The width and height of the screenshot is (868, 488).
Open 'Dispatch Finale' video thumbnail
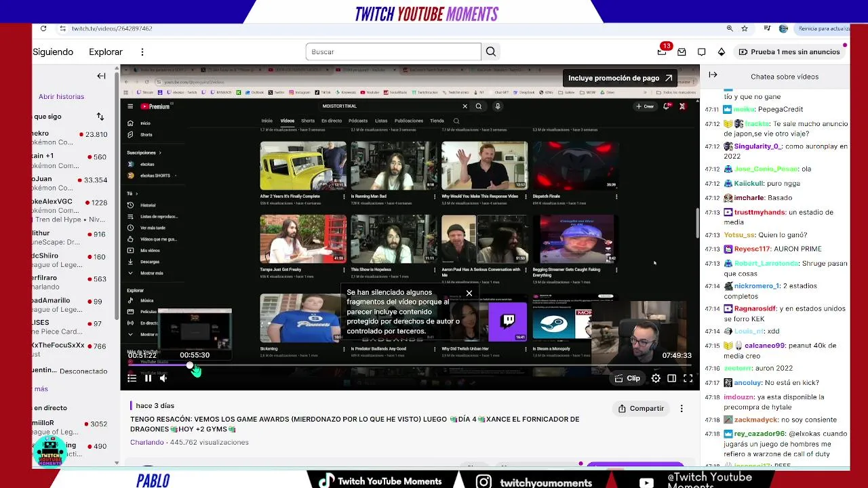(x=575, y=165)
